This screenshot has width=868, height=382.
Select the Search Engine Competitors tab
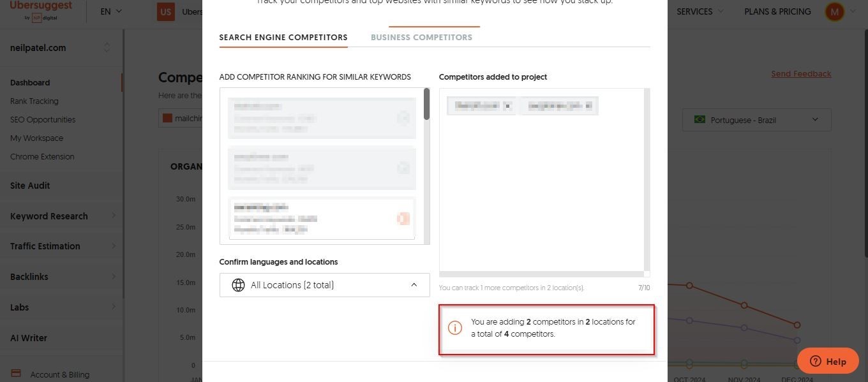(x=283, y=37)
